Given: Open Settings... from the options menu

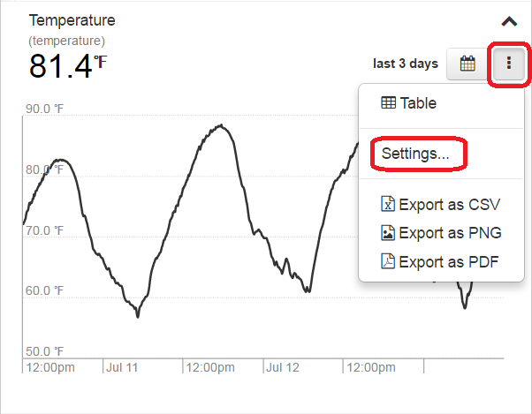Looking at the screenshot, I should click(415, 154).
